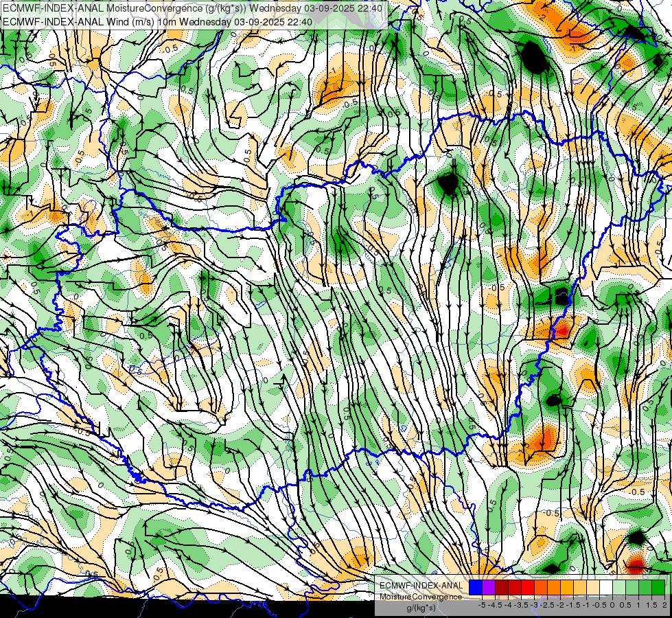672x618 pixels.
Task: Click the '0' legend tick label
Action: pos(612,605)
